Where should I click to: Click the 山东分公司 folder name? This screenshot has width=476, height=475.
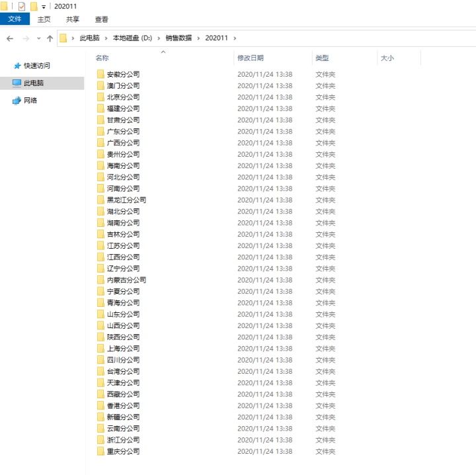[x=123, y=314]
